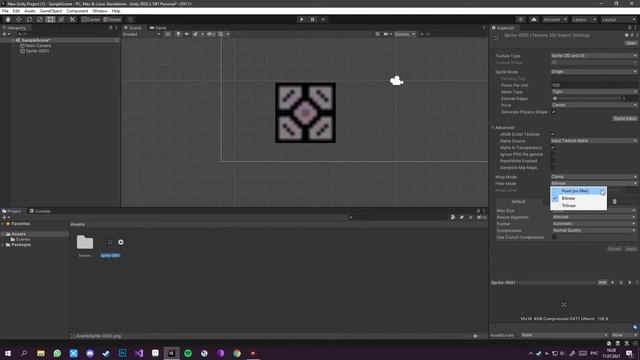This screenshot has width=640, height=360.
Task: Open the Pivot dropdown
Action: (594, 105)
